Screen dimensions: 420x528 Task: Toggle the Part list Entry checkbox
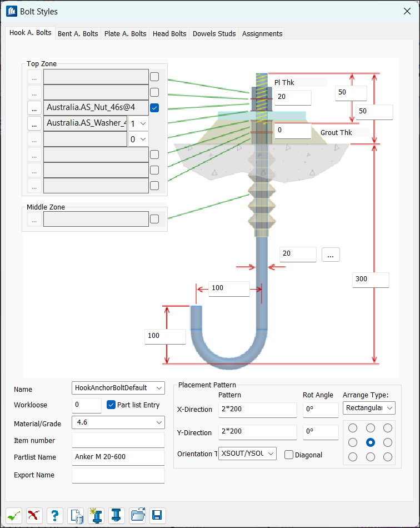(111, 405)
